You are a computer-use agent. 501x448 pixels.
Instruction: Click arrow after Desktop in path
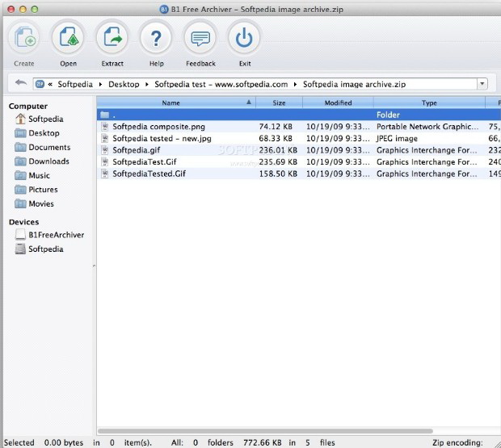pos(147,84)
